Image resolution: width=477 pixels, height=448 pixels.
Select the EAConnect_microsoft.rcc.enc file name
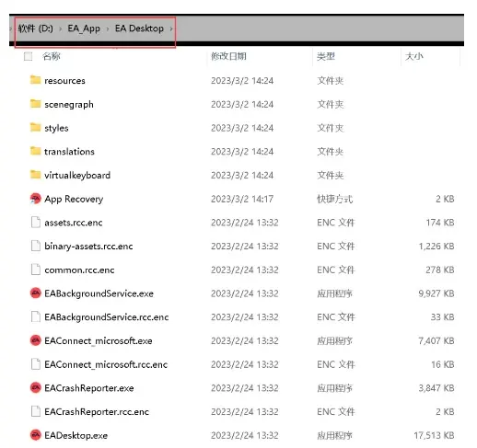(106, 364)
